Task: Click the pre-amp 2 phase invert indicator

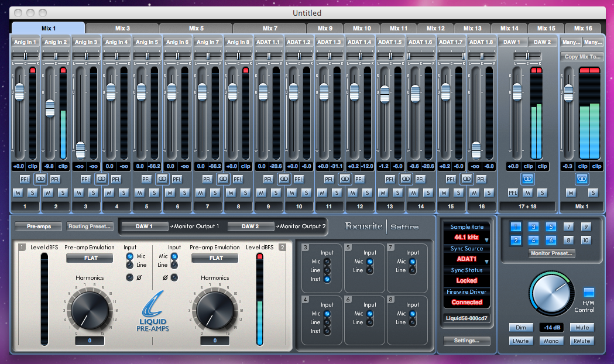Action: pyautogui.click(x=174, y=277)
